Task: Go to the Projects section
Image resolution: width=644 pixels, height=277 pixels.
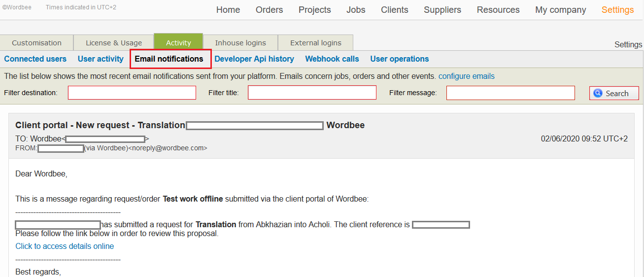Action: (x=314, y=10)
